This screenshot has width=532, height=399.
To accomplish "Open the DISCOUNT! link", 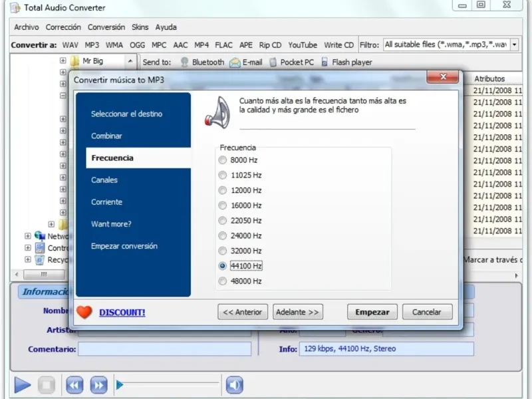I will [x=122, y=313].
